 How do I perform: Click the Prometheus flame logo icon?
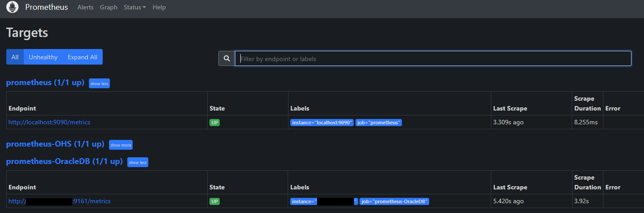pyautogui.click(x=13, y=7)
